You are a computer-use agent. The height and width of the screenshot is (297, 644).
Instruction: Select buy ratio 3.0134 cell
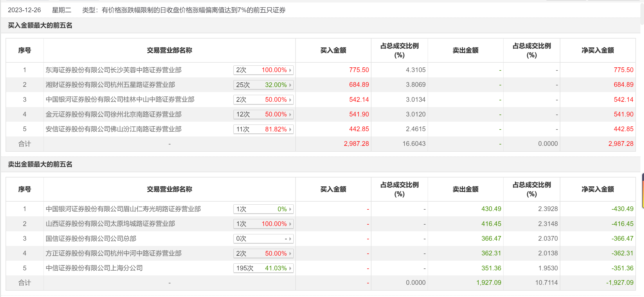[415, 99]
